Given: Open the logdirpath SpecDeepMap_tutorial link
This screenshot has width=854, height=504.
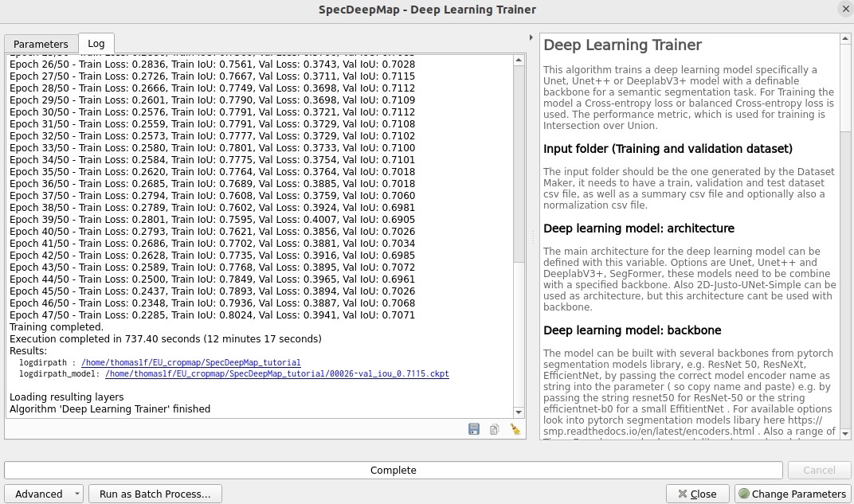Looking at the screenshot, I should tap(190, 362).
